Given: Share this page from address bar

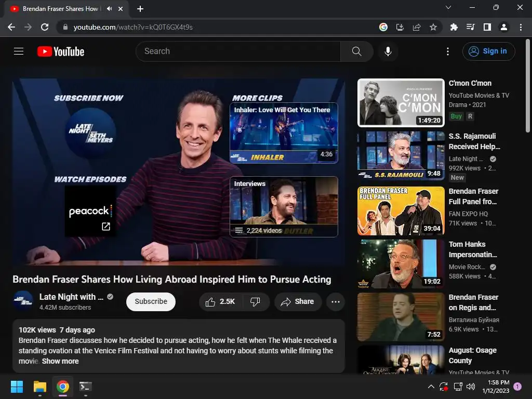Looking at the screenshot, I should 417,27.
